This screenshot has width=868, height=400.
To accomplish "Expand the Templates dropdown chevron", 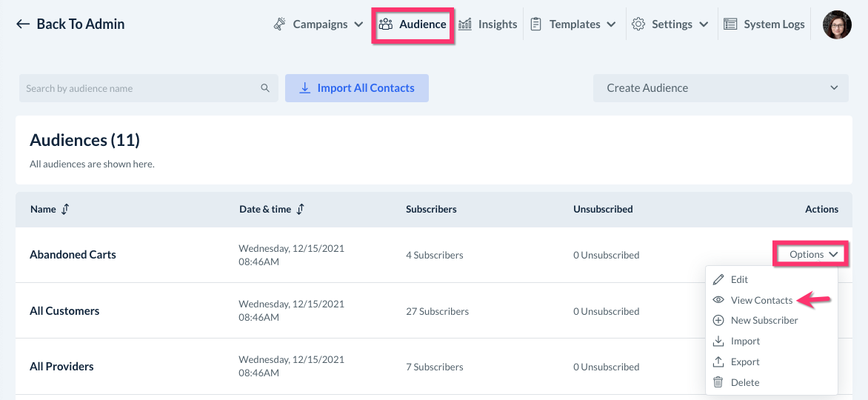I will [x=611, y=24].
